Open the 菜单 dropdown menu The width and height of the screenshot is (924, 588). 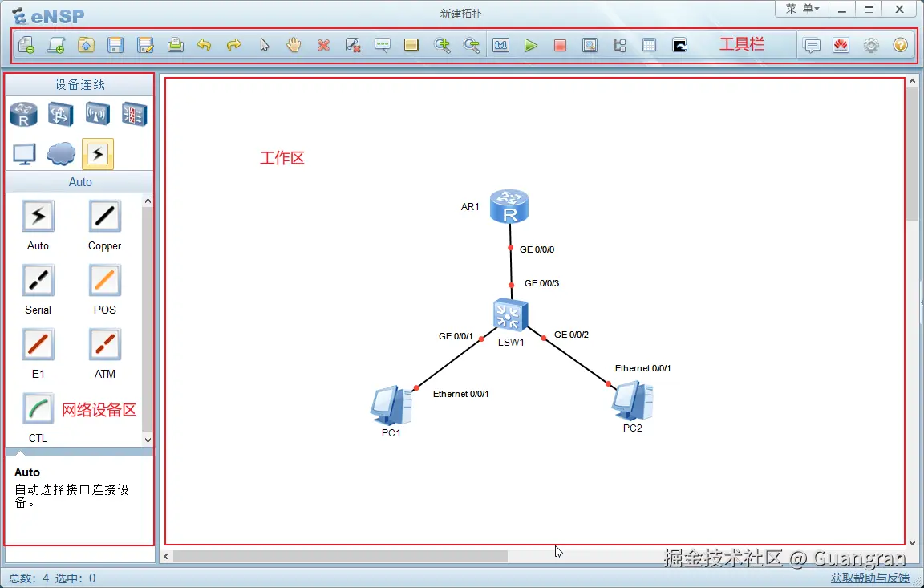point(802,9)
